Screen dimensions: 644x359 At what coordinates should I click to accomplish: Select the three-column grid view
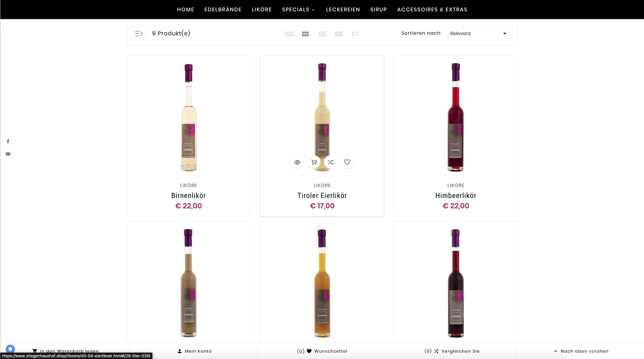click(x=305, y=34)
